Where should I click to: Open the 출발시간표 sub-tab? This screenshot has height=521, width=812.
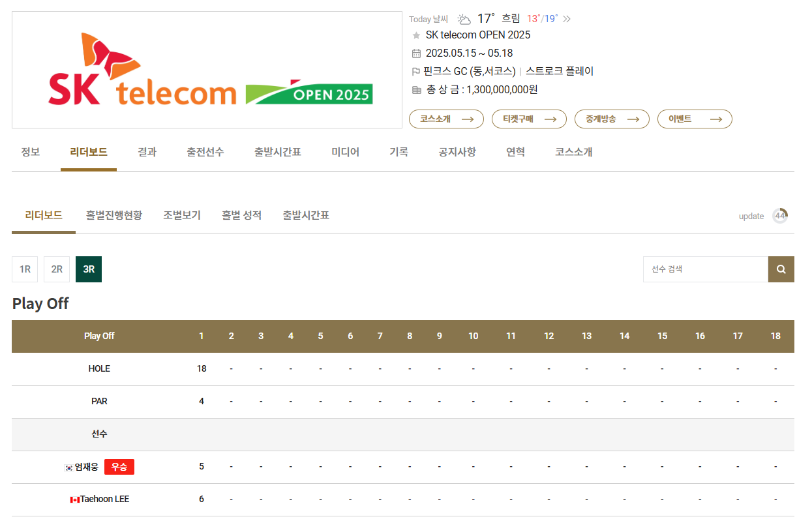pos(306,215)
